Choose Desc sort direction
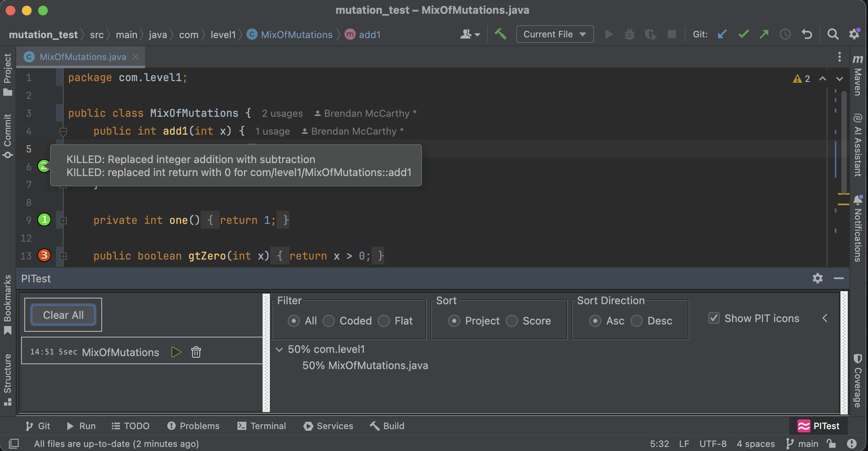The image size is (868, 451). point(637,321)
